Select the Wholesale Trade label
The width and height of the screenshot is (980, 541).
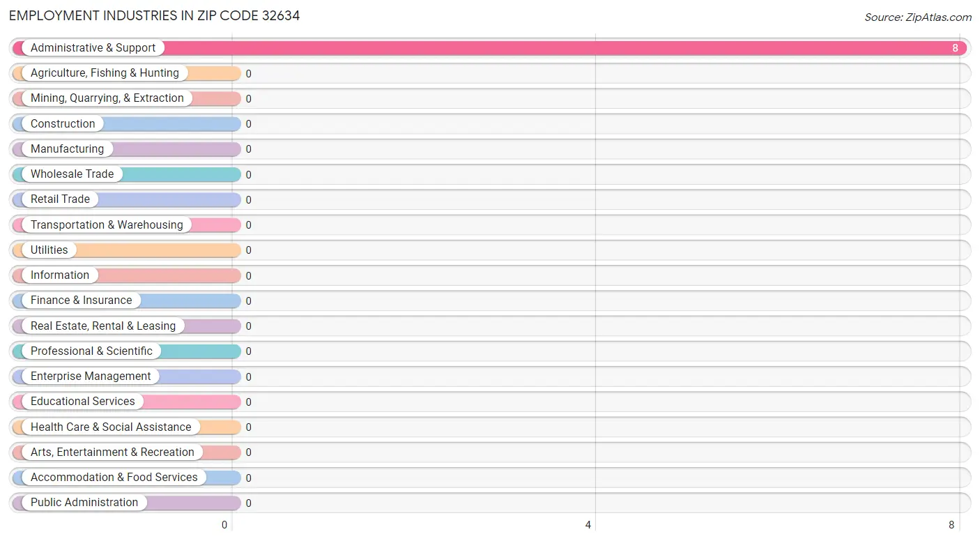72,174
